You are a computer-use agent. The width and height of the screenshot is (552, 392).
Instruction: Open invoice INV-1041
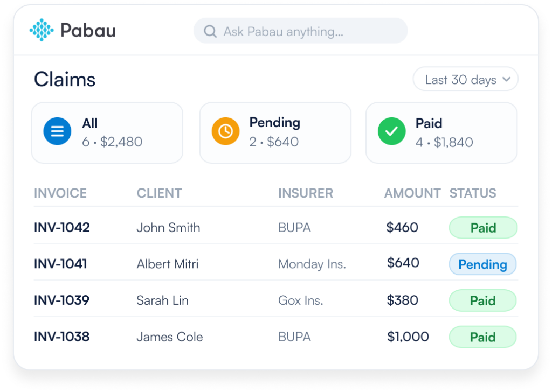click(x=60, y=264)
